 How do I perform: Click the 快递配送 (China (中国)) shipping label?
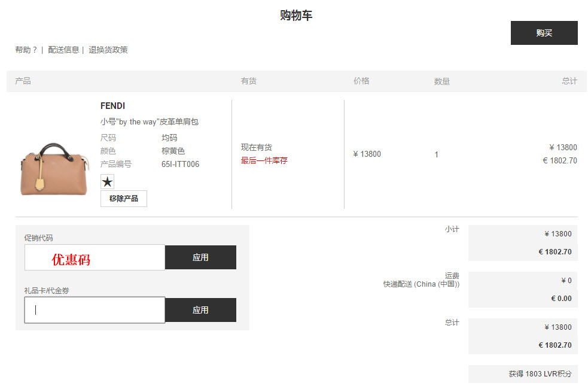pos(421,284)
